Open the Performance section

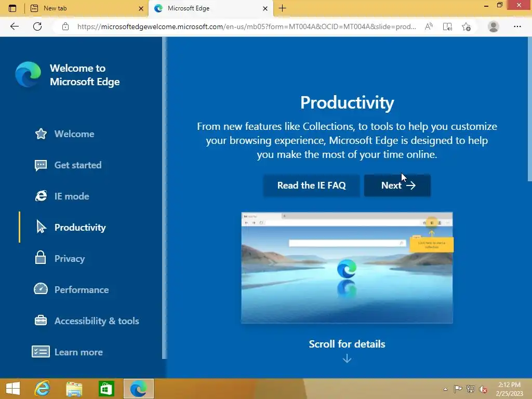(71, 290)
